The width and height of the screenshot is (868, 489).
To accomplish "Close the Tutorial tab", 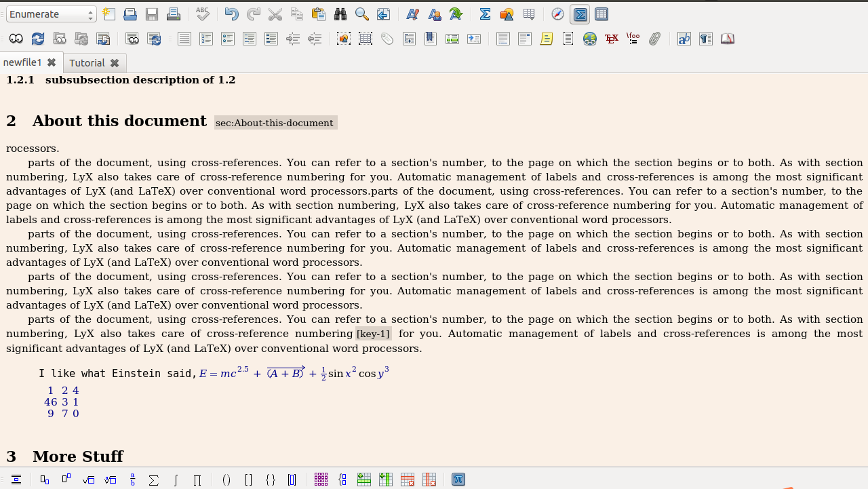I will point(115,63).
